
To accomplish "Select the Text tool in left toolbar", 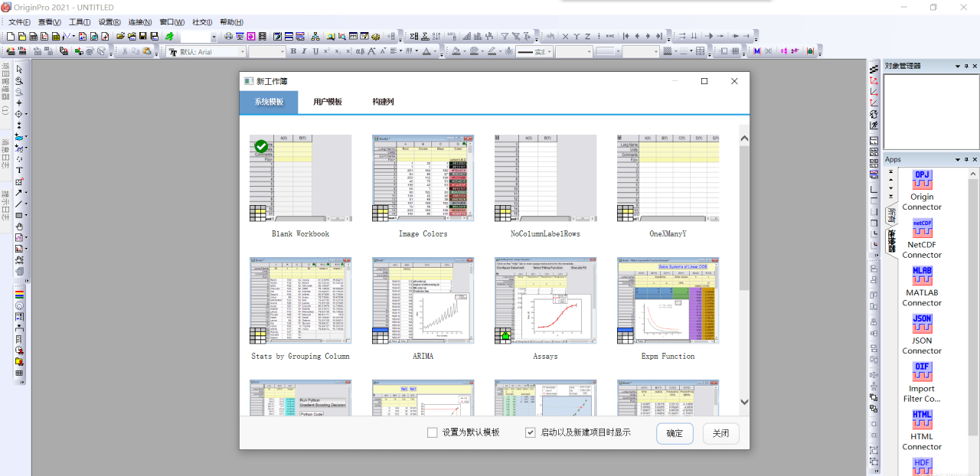I will (x=19, y=170).
